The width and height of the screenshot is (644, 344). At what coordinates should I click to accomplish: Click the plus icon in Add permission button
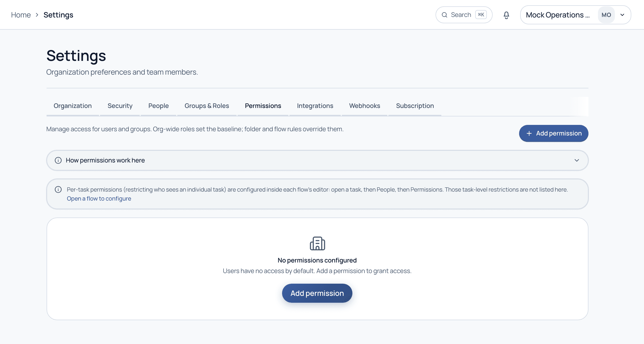[x=529, y=133]
